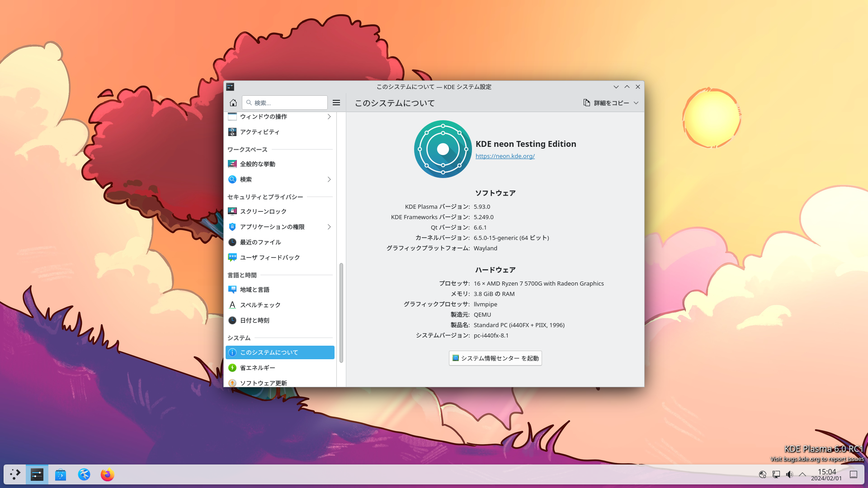
Task: Open the neon.kde.org link
Action: pyautogui.click(x=505, y=156)
